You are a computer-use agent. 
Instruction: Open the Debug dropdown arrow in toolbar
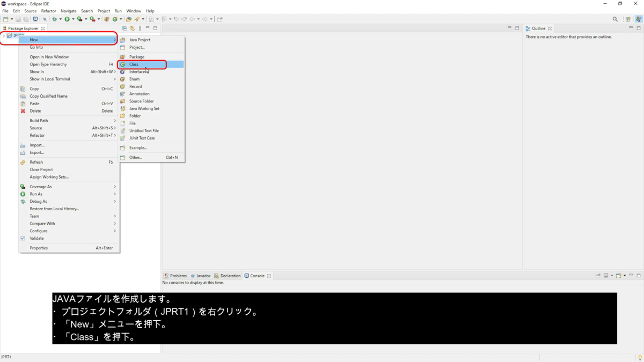61,19
